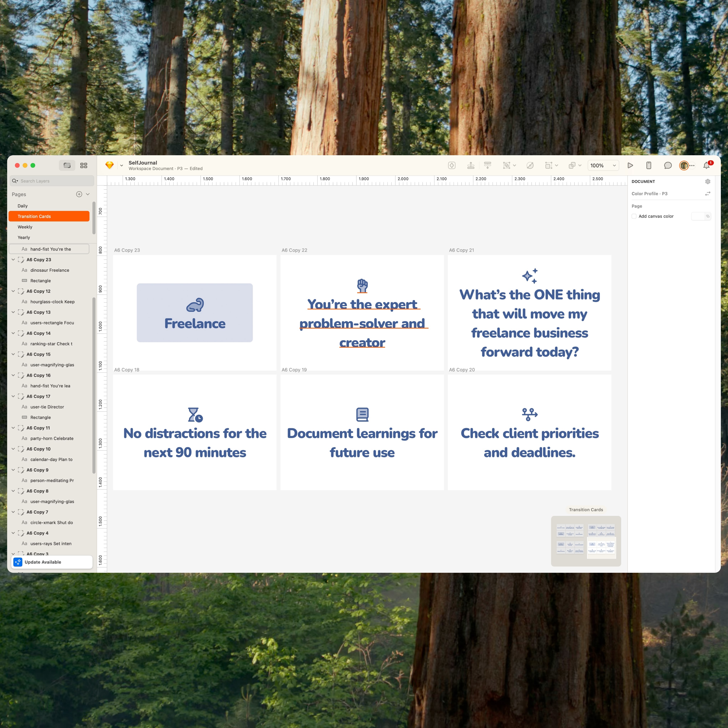This screenshot has width=728, height=728.
Task: Select the A6 Copy 18 artboard title
Action: [127, 370]
